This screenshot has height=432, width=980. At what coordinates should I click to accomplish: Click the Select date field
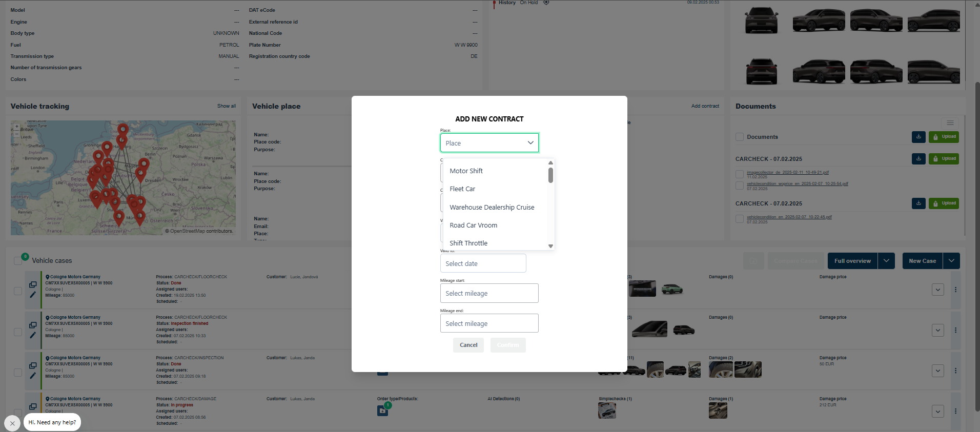coord(482,263)
